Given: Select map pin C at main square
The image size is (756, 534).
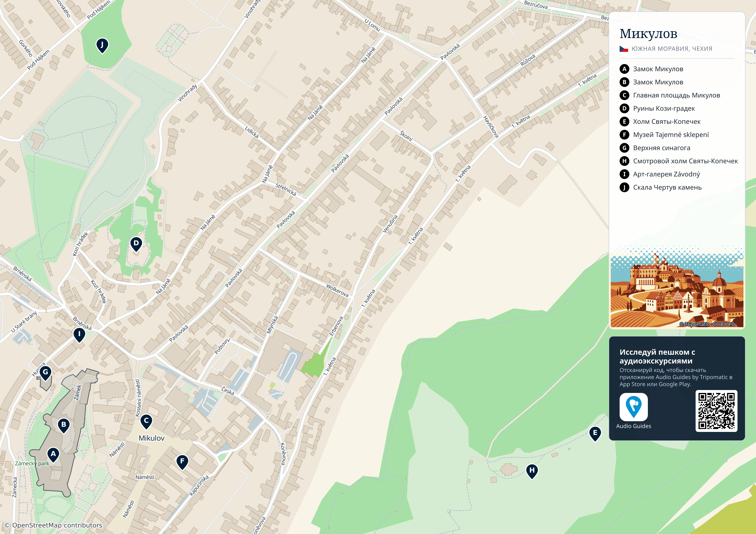Looking at the screenshot, I should coord(146,422).
